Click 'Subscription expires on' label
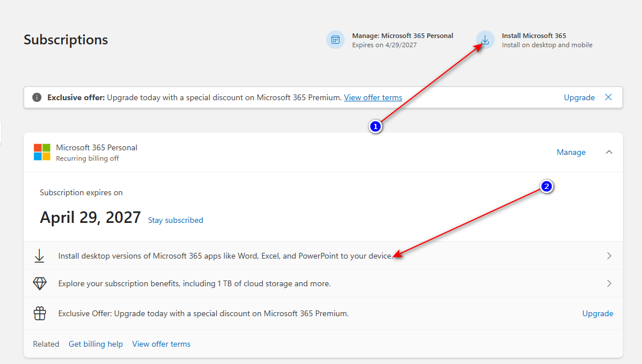The image size is (642, 364). (81, 192)
